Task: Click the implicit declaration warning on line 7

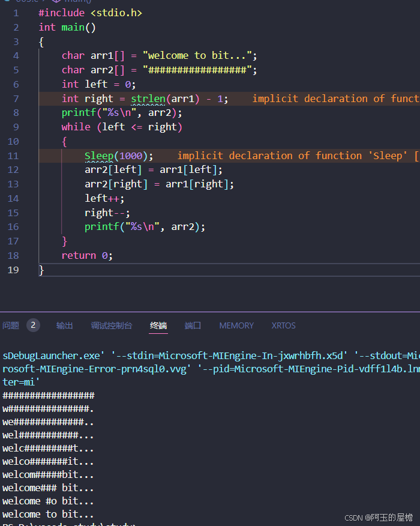Action: [x=336, y=98]
